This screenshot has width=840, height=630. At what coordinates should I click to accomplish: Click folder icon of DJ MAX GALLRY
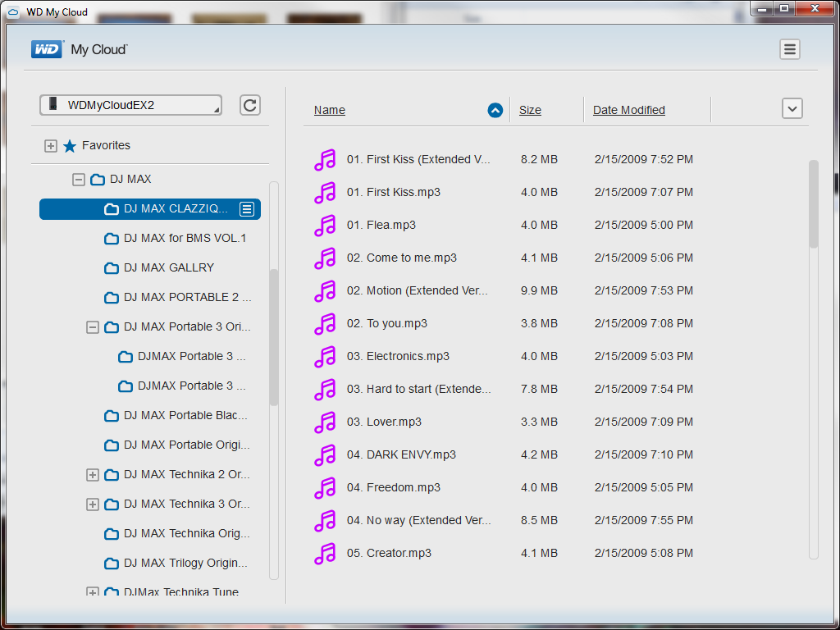pos(112,268)
